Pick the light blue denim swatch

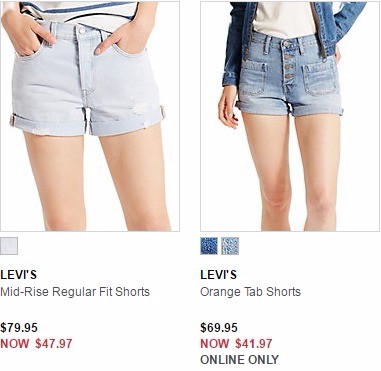(230, 246)
